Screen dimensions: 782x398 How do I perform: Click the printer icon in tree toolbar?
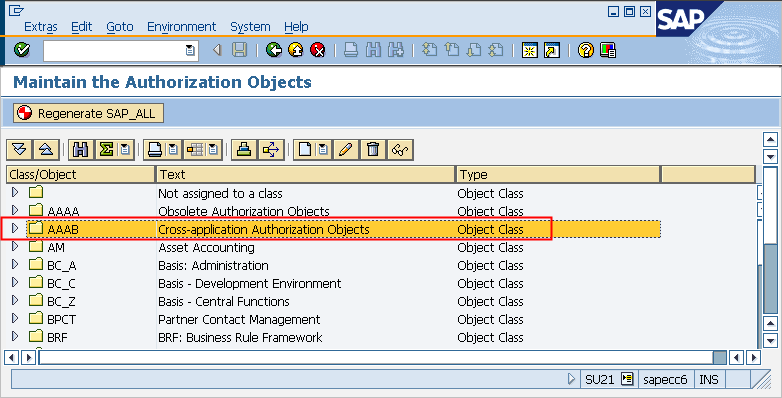coord(155,150)
